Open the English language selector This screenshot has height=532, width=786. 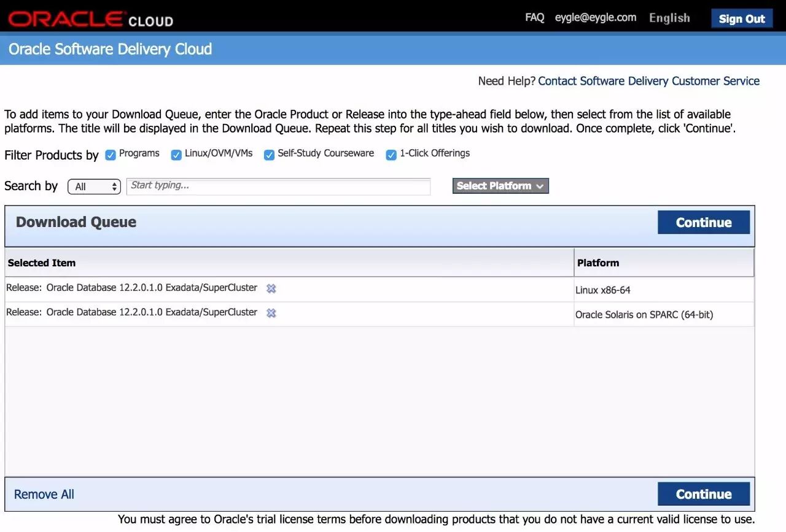669,18
